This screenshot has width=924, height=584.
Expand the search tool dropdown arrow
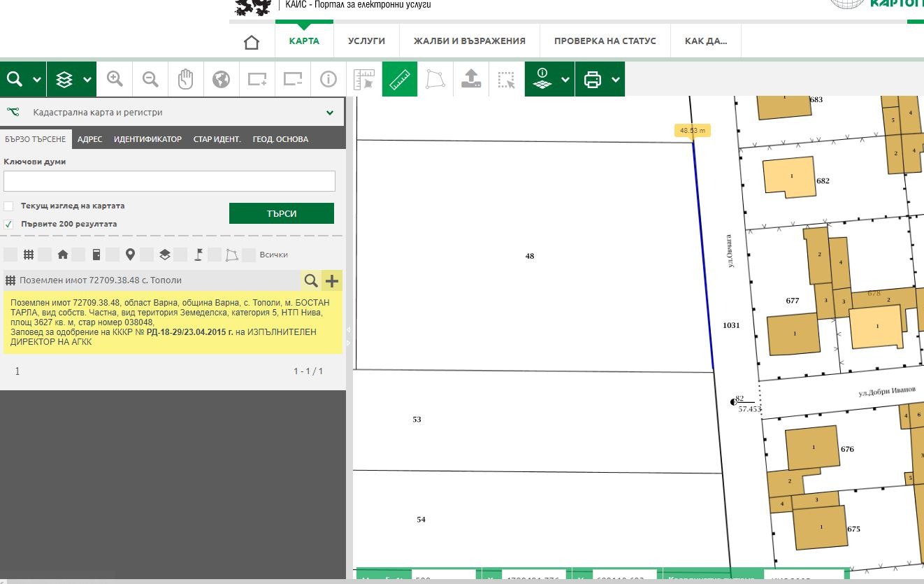37,80
